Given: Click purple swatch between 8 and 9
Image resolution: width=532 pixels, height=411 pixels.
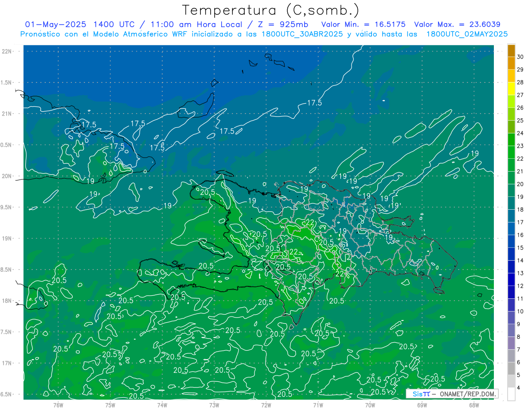Looking at the screenshot, I should [x=511, y=330].
